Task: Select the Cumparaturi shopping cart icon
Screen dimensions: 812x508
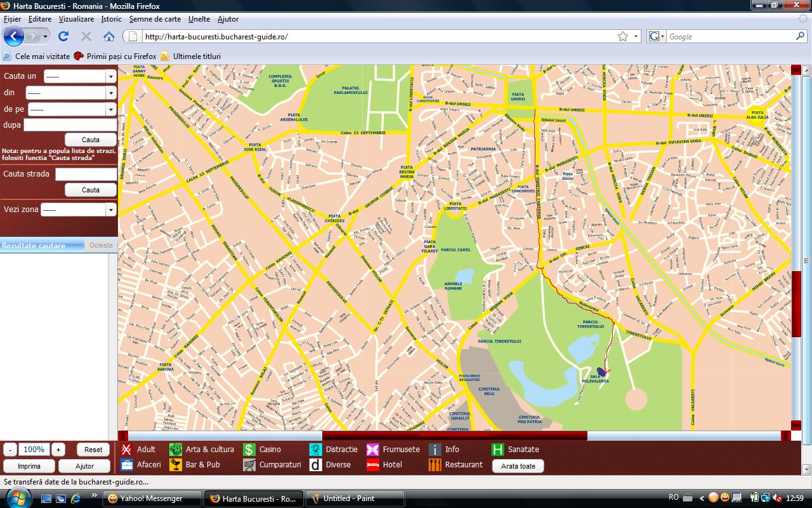Action: click(249, 465)
